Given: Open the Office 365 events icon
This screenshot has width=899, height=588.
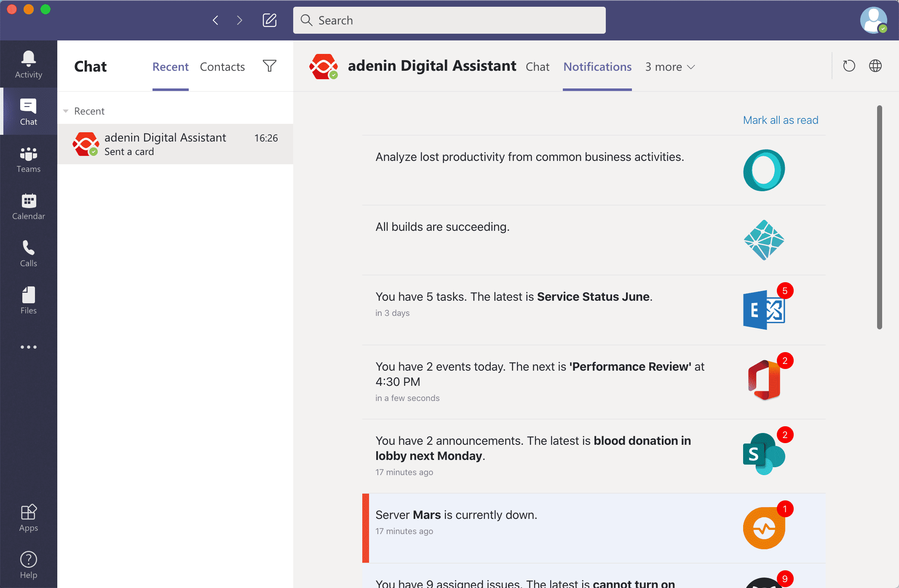Looking at the screenshot, I should point(764,380).
